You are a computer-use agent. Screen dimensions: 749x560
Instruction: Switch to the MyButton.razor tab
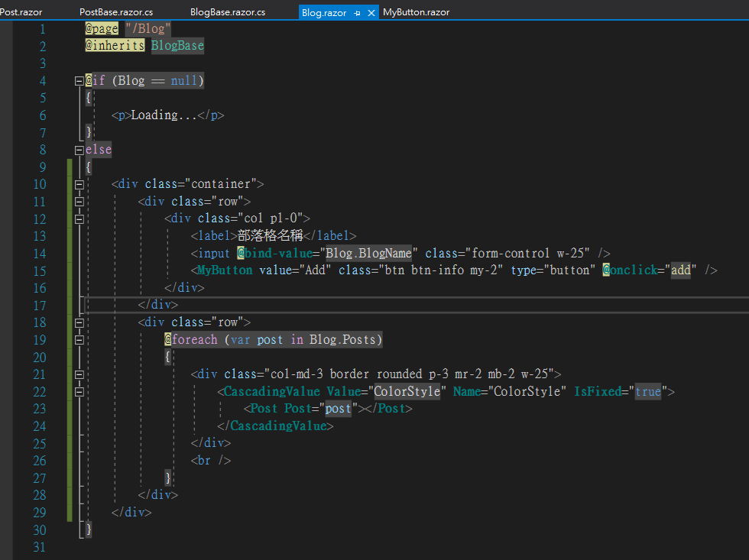click(x=416, y=12)
